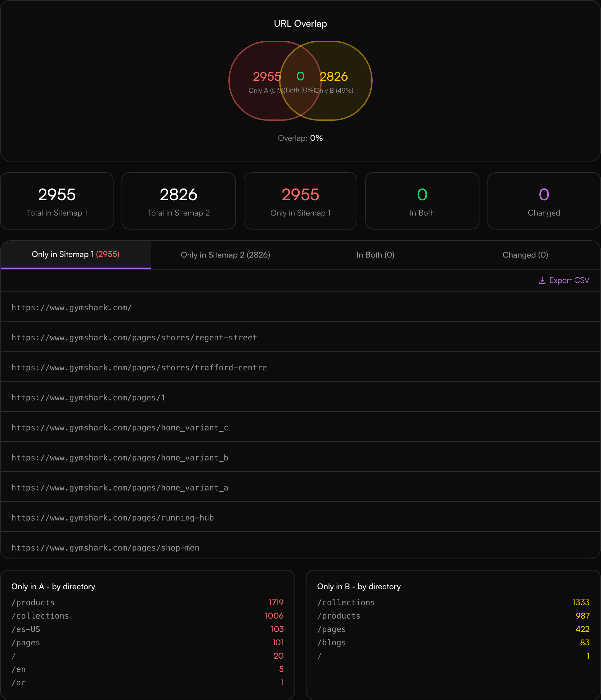Viewport: 601px width, 700px height.
Task: Select the running-hub page URL
Action: click(113, 517)
